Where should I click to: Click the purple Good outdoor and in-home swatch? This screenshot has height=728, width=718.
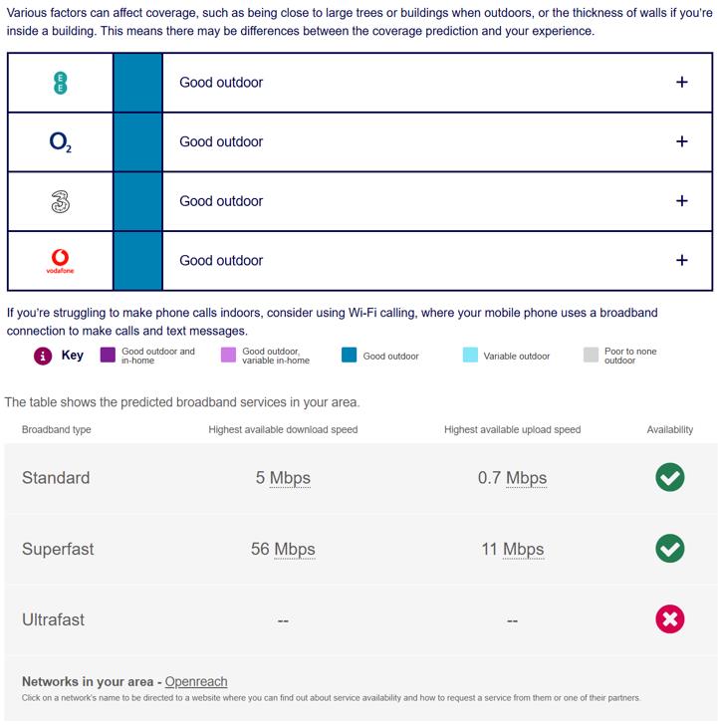click(108, 356)
